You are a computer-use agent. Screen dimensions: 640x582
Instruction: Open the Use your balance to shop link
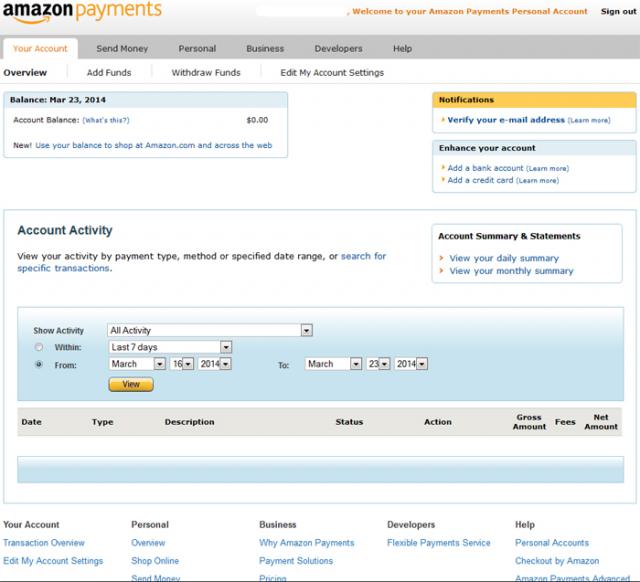[x=153, y=145]
